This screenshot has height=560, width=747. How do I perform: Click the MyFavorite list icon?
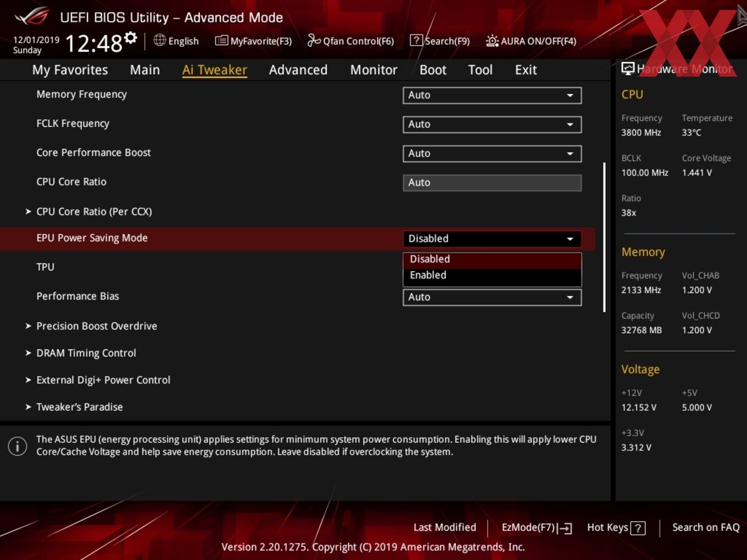coord(221,41)
